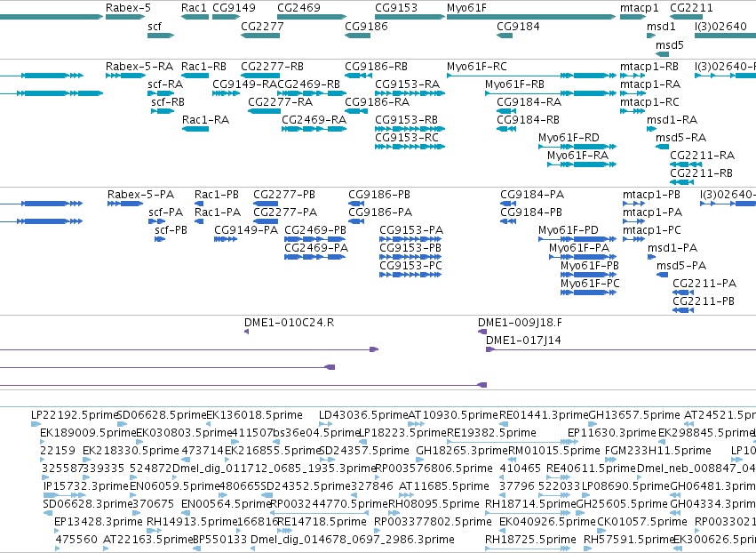
Task: Click transcript CG2211-RB
Action: click(681, 182)
